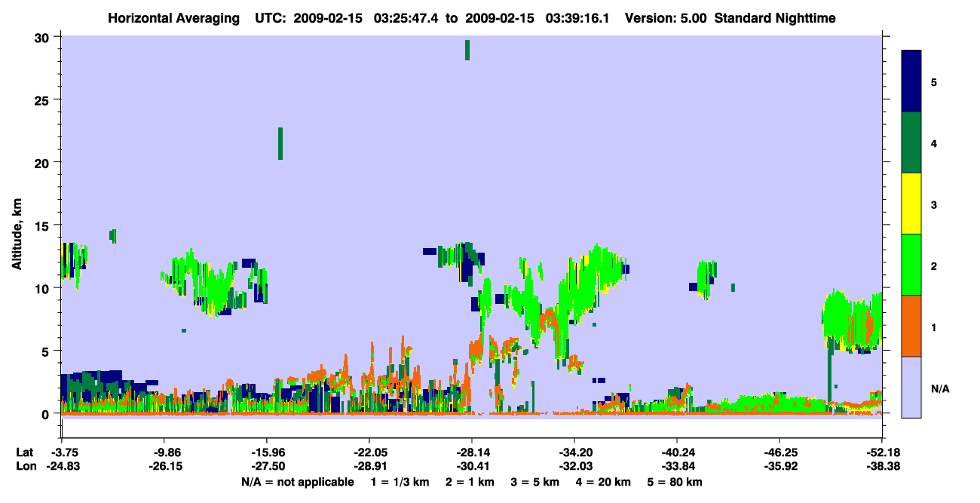The height and width of the screenshot is (503, 980).
Task: Click latitude value '-40.24'
Action: (x=677, y=452)
